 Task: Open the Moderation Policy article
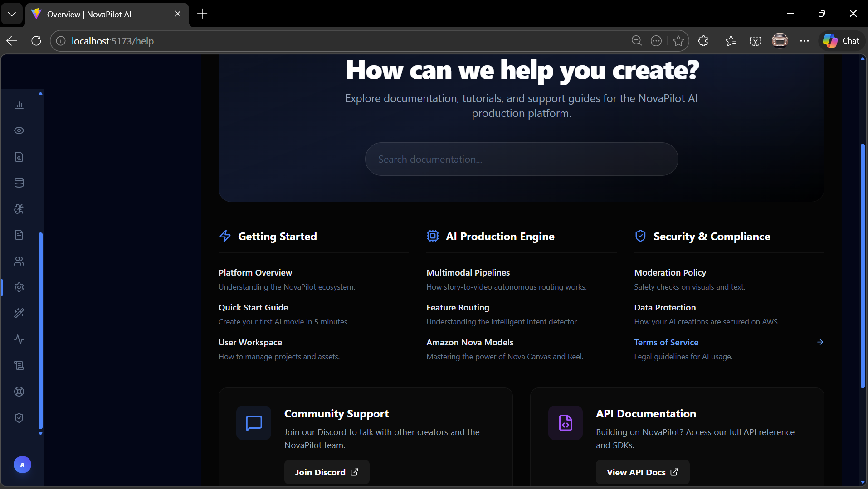670,272
